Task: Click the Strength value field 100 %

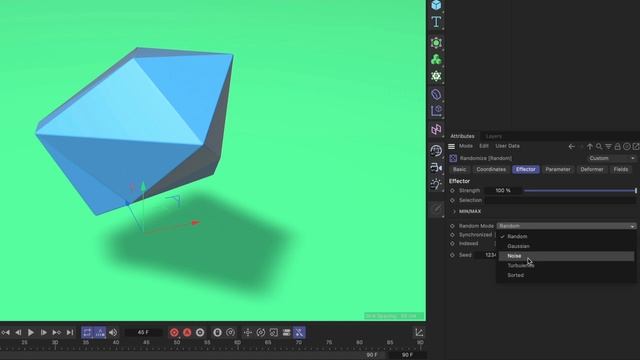Action: pos(503,191)
